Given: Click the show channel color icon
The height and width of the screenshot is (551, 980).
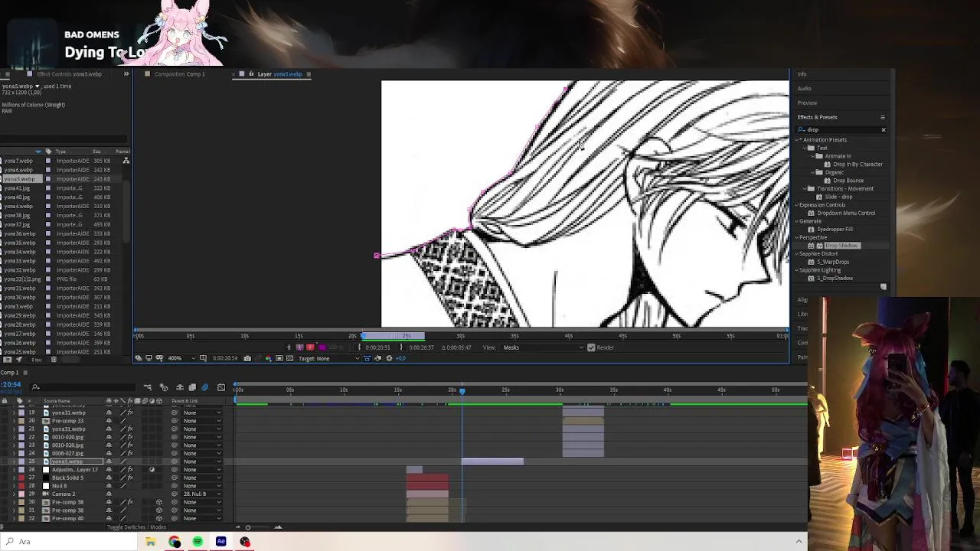Looking at the screenshot, I should point(269,358).
